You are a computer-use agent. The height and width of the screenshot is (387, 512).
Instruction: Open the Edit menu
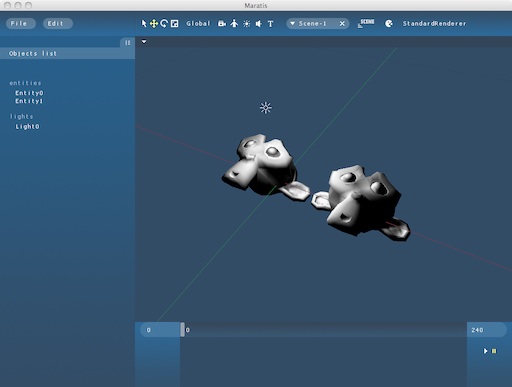click(58, 23)
